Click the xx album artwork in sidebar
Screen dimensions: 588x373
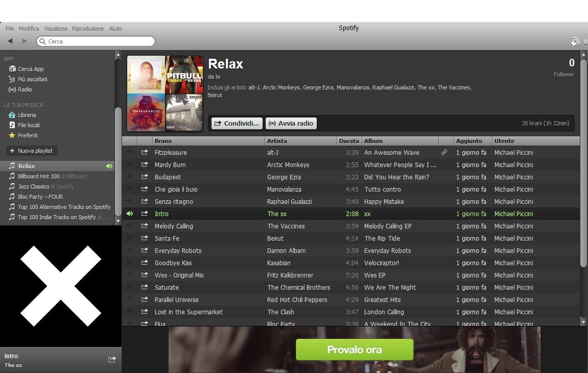(61, 286)
